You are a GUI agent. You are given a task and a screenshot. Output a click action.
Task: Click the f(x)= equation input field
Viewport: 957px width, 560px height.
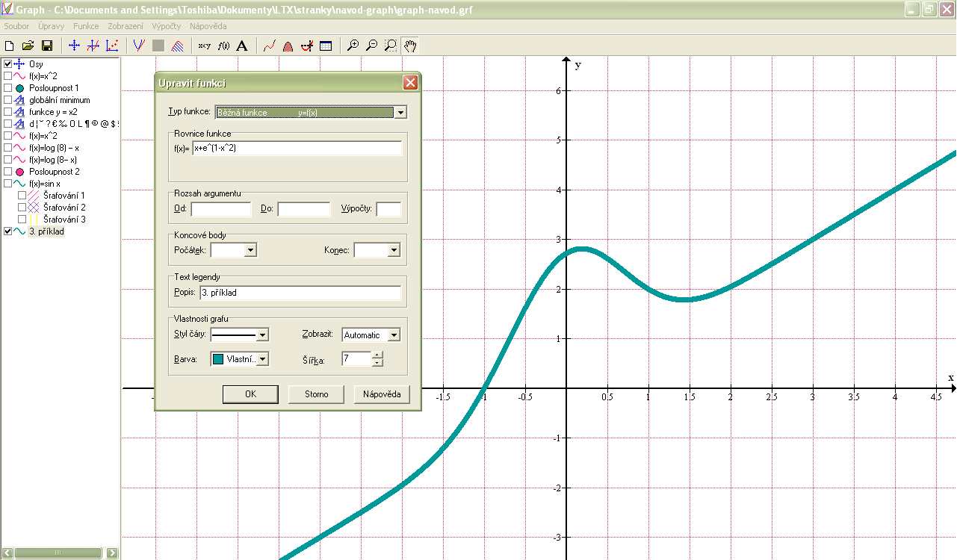[x=297, y=148]
